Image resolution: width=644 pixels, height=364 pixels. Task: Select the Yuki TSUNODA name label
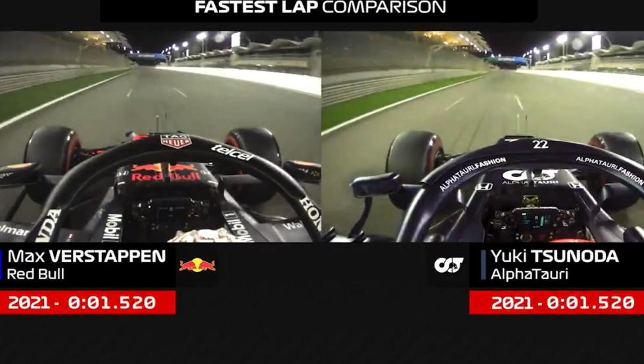coord(555,256)
